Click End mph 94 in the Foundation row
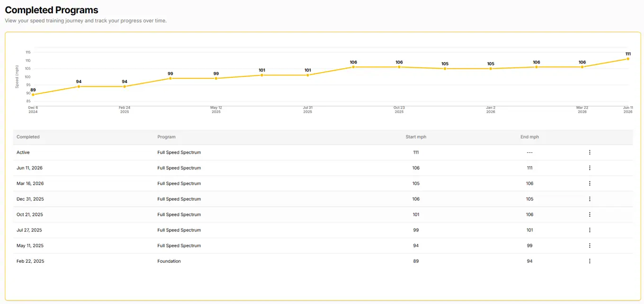Image resolution: width=644 pixels, height=304 pixels. coord(529,261)
